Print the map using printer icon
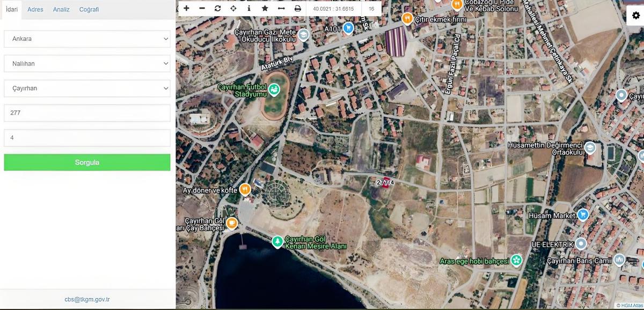The width and height of the screenshot is (644, 310). point(298,9)
